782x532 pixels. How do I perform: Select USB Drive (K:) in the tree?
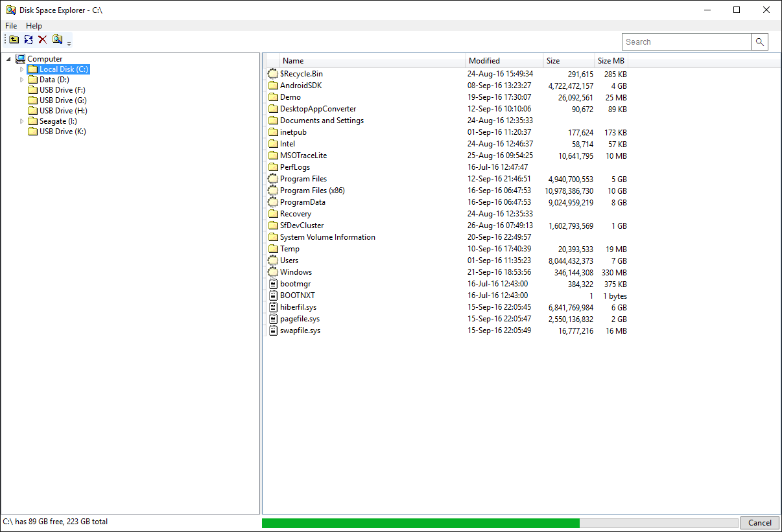coord(62,132)
